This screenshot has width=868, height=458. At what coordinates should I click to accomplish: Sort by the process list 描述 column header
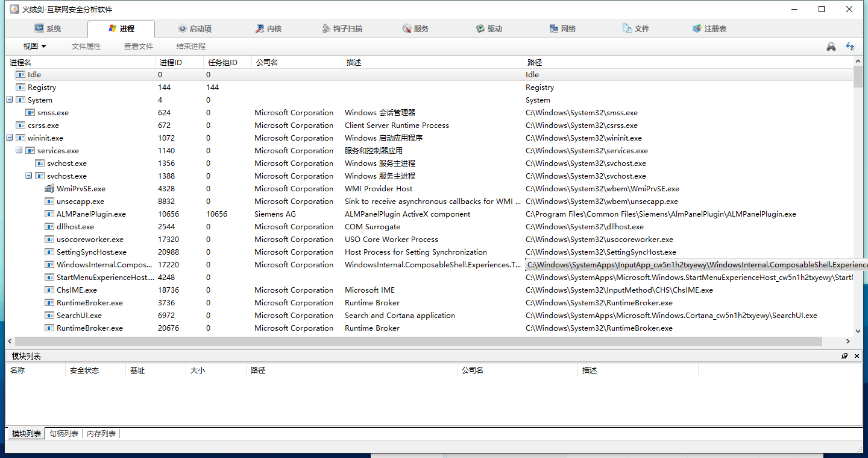432,62
